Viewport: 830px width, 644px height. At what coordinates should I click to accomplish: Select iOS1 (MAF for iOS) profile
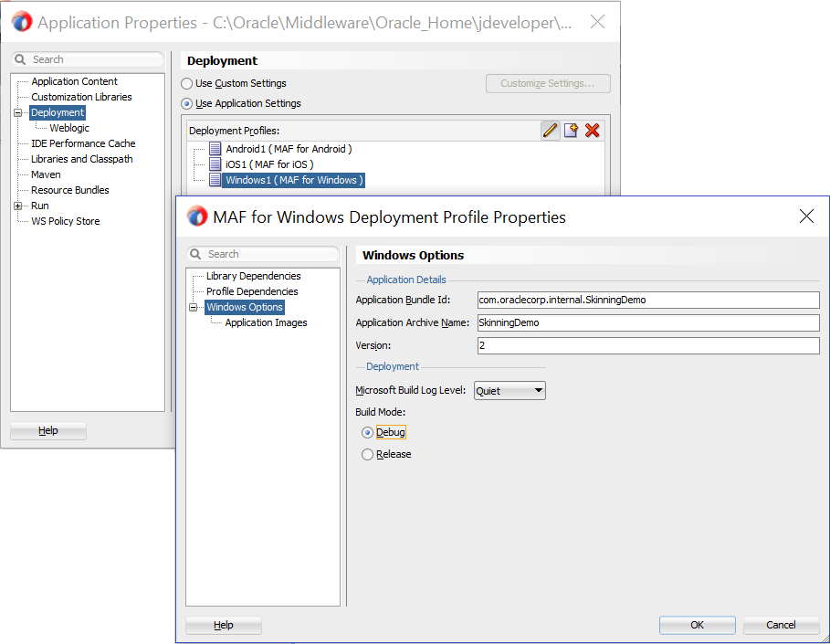[269, 164]
